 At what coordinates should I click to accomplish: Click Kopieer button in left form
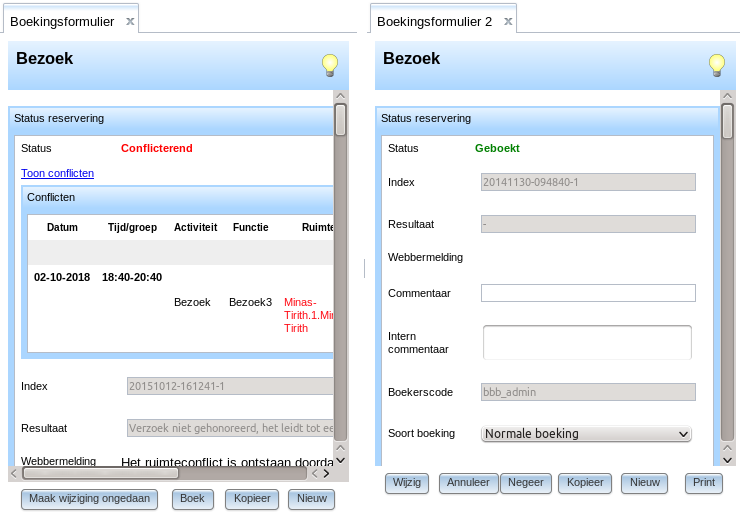[x=252, y=499]
